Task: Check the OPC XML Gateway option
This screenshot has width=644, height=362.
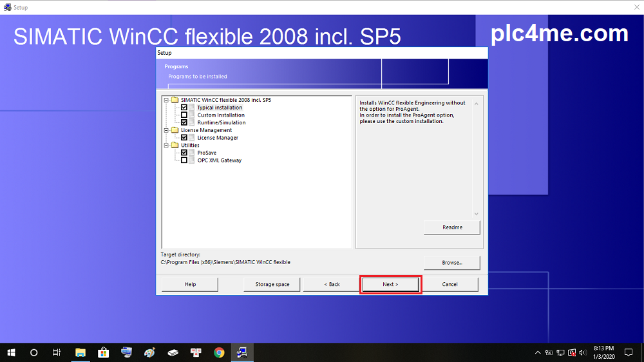Action: point(184,160)
